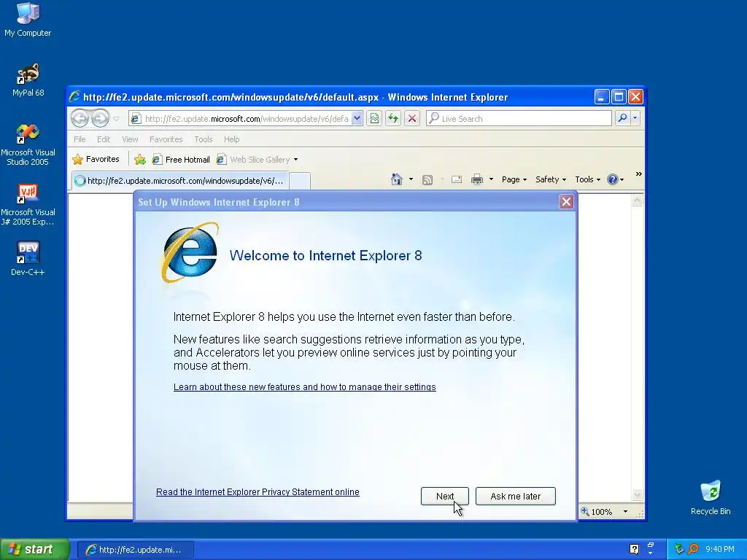Image resolution: width=747 pixels, height=560 pixels.
Task: Expand the Print dropdown arrow
Action: click(x=491, y=179)
